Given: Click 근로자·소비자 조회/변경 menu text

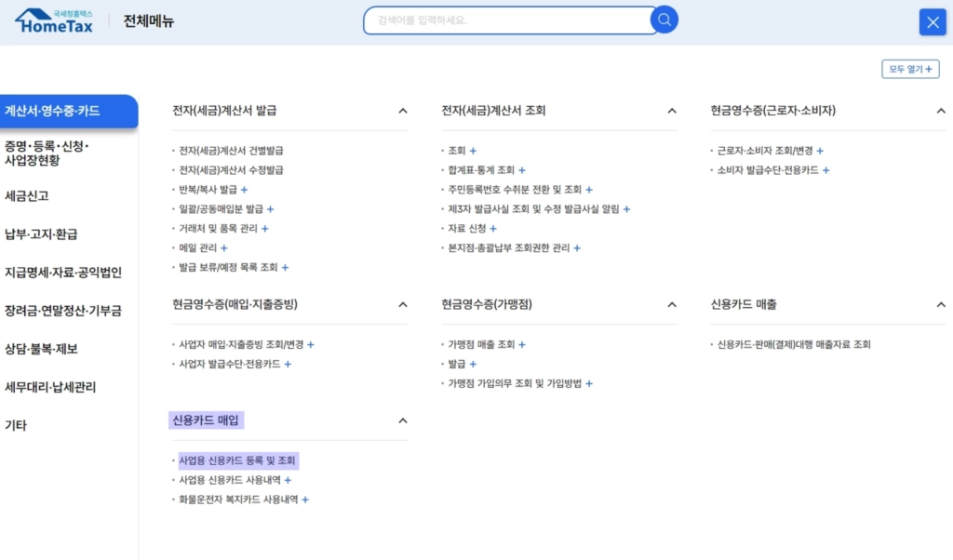Looking at the screenshot, I should click(765, 151).
